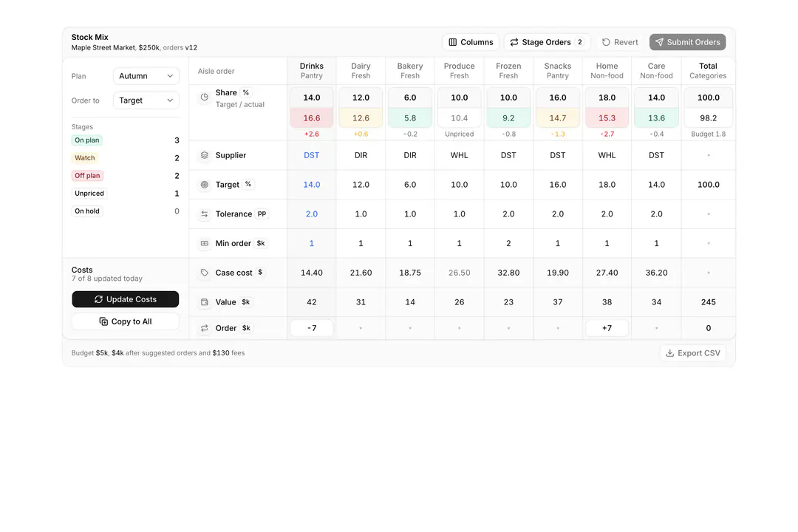The image size is (798, 532).
Task: Click the Produce case cost 26.50
Action: pos(459,273)
